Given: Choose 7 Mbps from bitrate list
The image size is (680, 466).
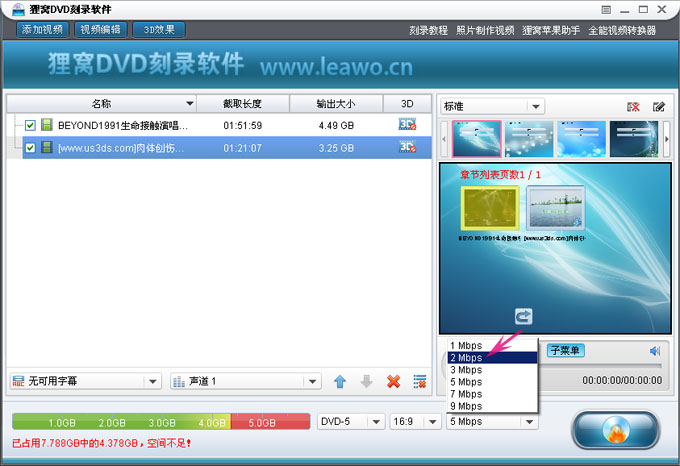Looking at the screenshot, I should [x=492, y=394].
